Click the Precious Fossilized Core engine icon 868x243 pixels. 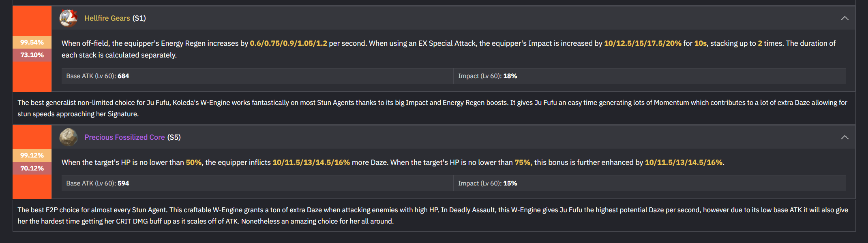(68, 137)
